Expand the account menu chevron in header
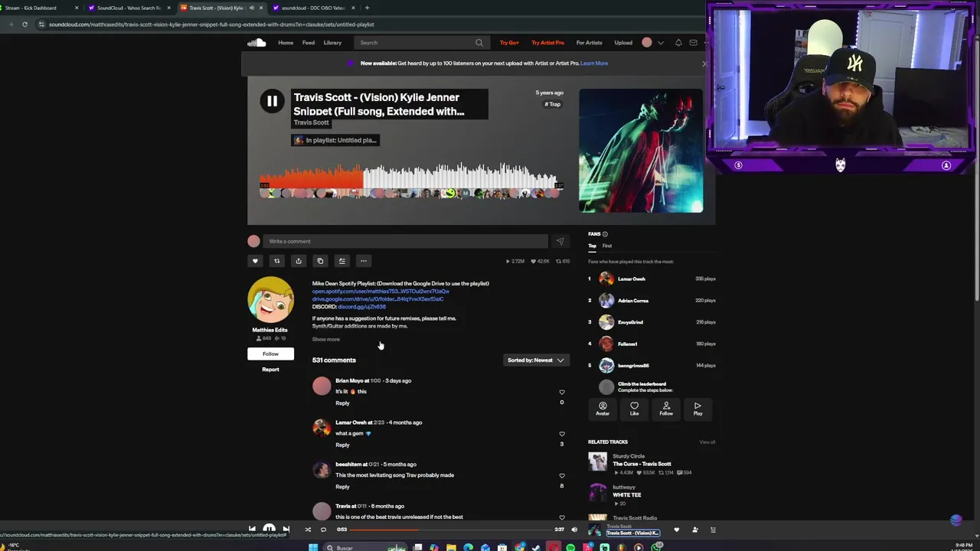The image size is (980, 551). [661, 43]
